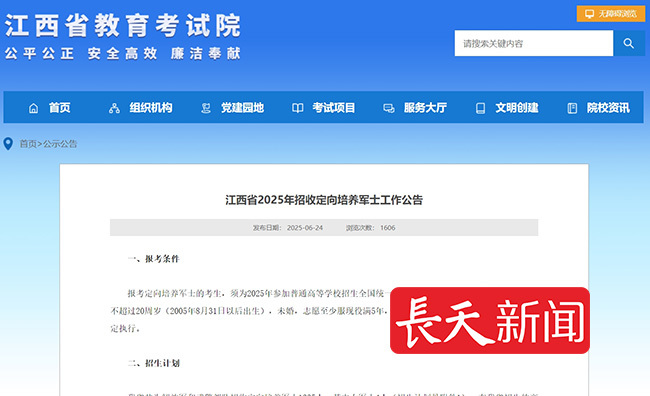Viewport: 650px width, 396px height.
Task: Click the book icon beside 考试项目
Action: pyautogui.click(x=298, y=108)
